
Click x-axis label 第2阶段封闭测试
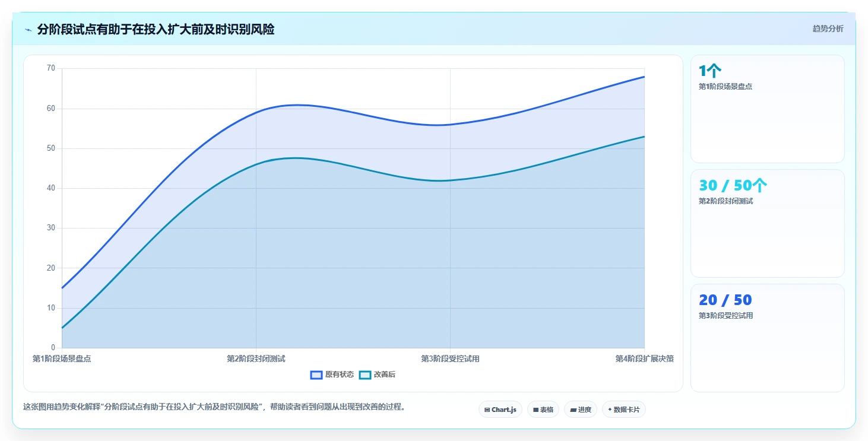[256, 358]
